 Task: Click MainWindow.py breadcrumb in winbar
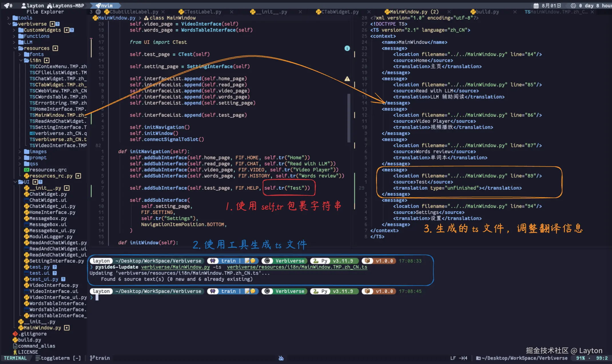click(116, 18)
